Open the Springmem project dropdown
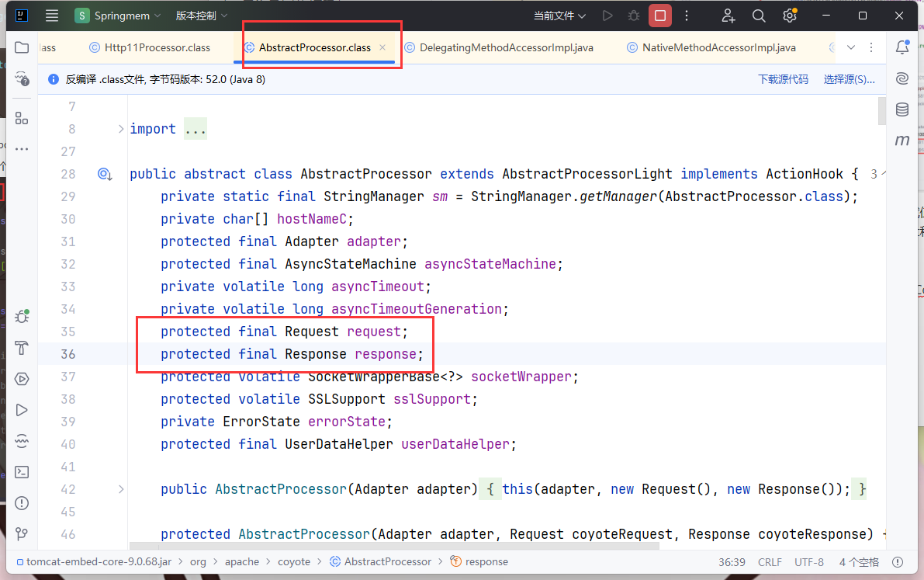This screenshot has height=580, width=924. 118,16
